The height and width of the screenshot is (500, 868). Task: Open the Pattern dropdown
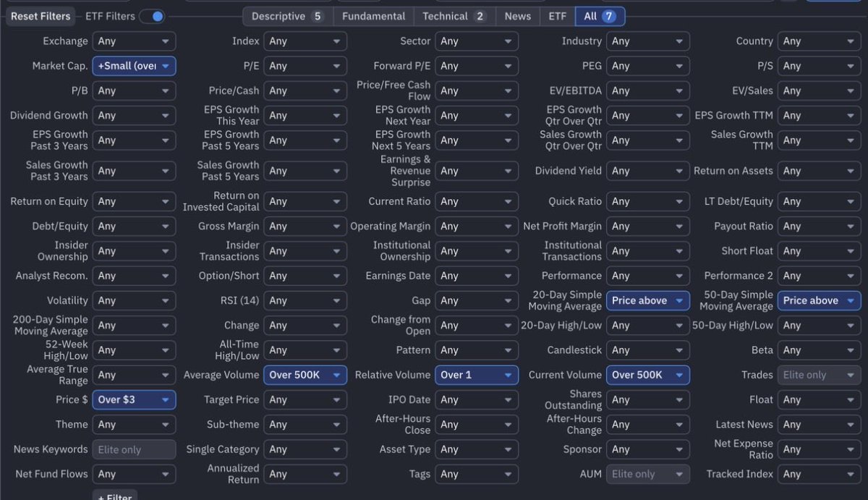pyautogui.click(x=477, y=350)
